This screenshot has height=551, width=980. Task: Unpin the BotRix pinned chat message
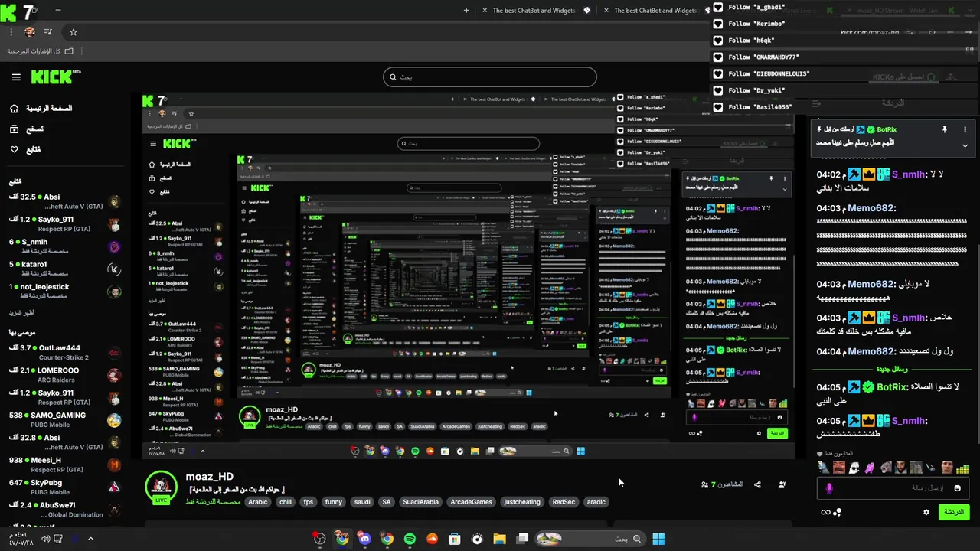[x=945, y=130]
